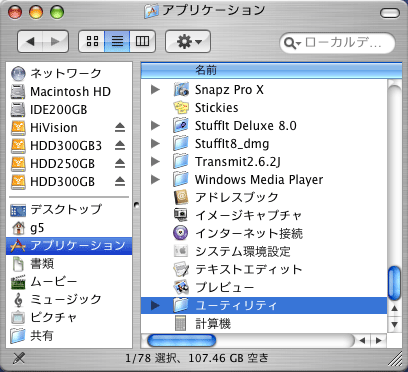Click the ローカルデ search field
Viewport: 408px width, 372px height.
point(337,43)
